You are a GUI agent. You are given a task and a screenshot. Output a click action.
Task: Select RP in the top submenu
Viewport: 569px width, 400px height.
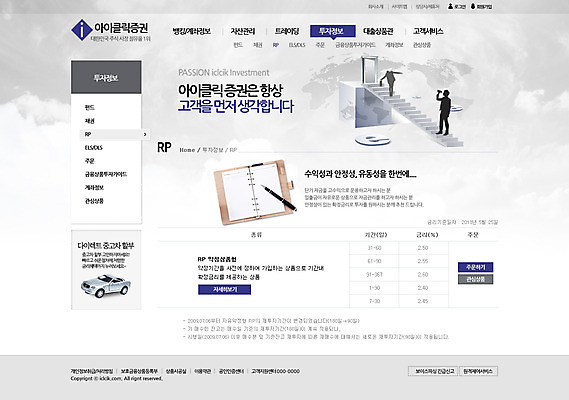click(x=276, y=45)
